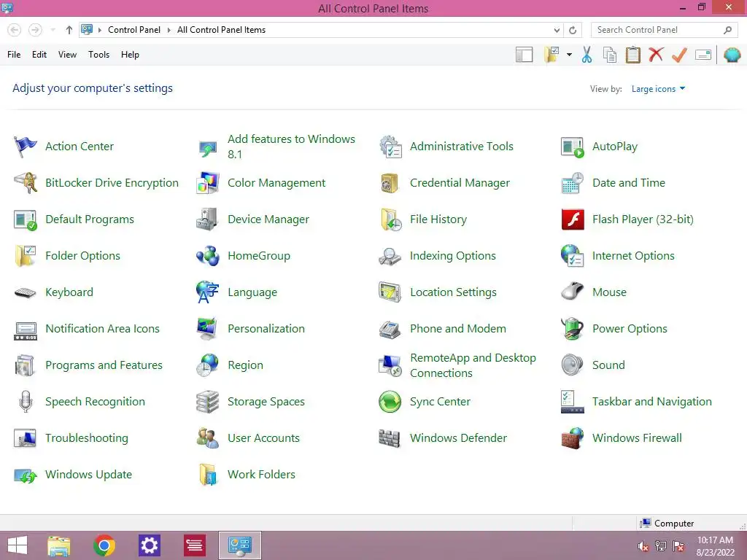Open the View by Large icons dropdown
This screenshot has width=747, height=560.
click(x=658, y=89)
